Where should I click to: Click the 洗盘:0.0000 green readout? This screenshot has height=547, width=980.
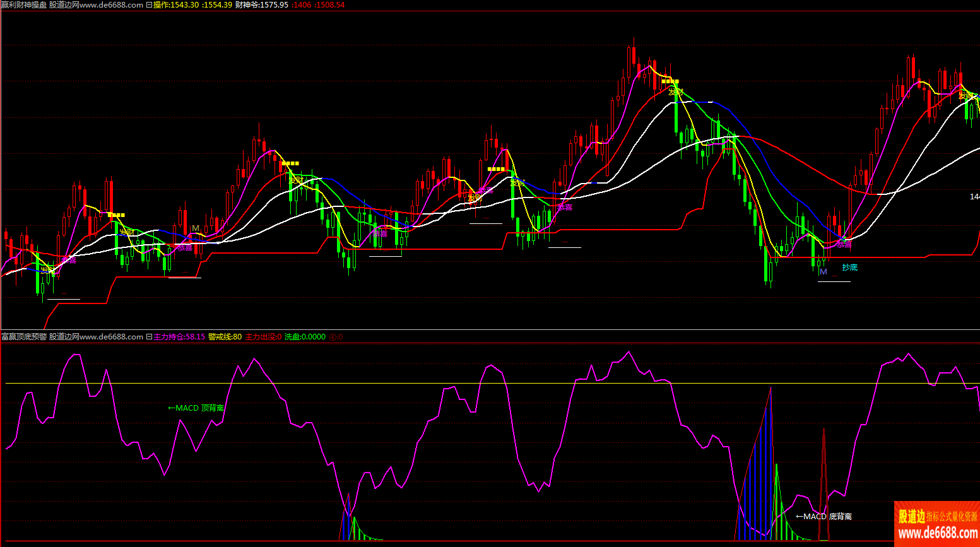[305, 337]
